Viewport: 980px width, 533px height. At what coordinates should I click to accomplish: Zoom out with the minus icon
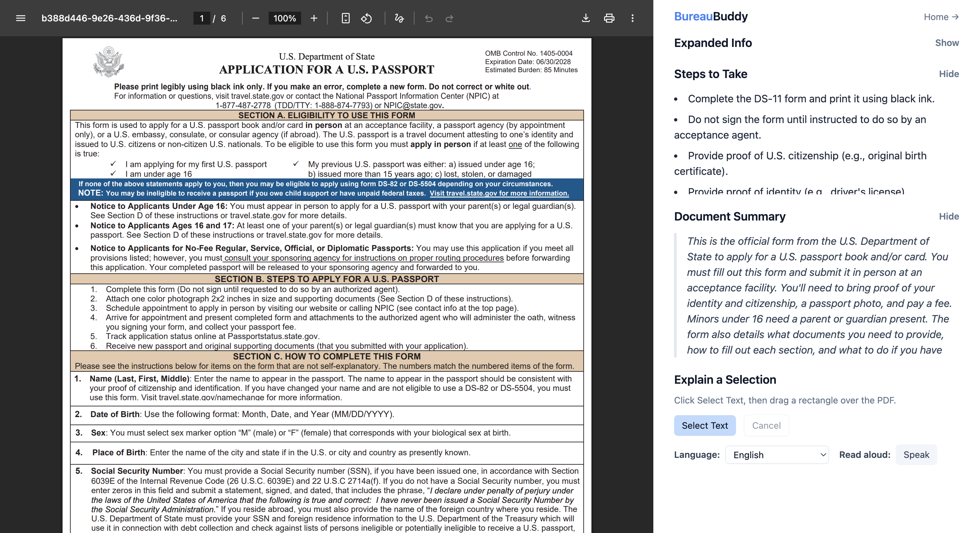(256, 18)
